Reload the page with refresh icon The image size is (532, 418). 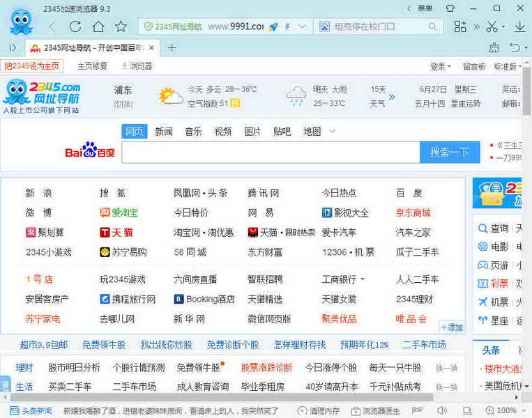(x=75, y=26)
